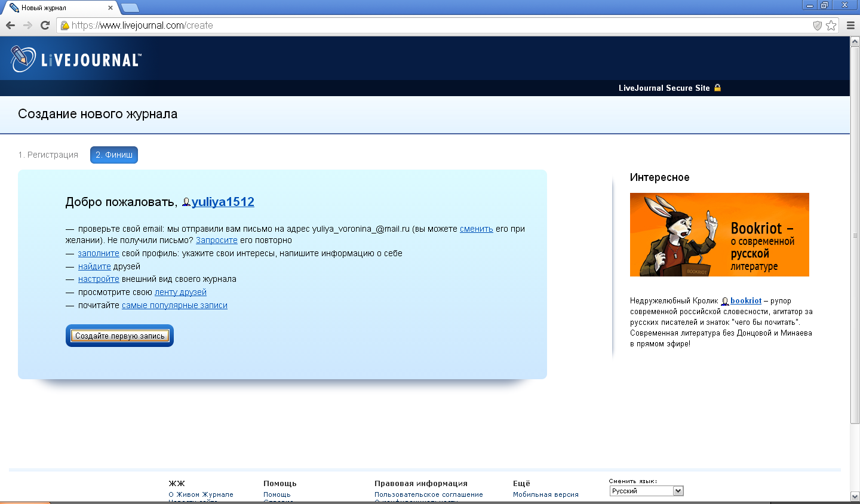Go back using the browser back arrow
The width and height of the screenshot is (860, 504).
(x=10, y=25)
